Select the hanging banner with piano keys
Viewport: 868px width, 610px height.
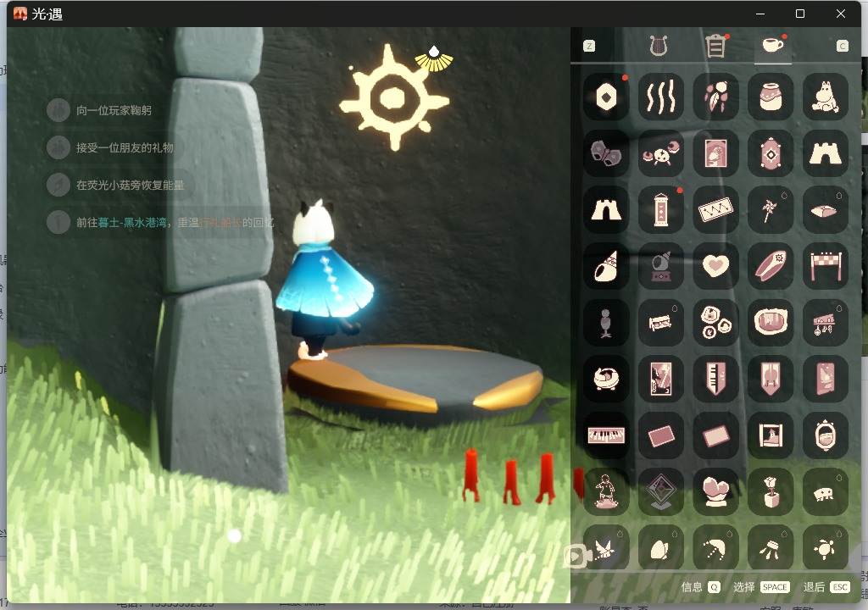tap(715, 380)
